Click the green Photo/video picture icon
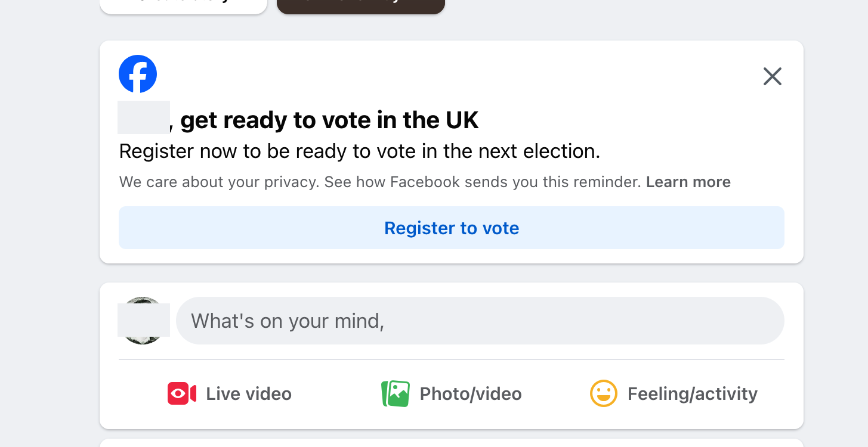 (x=396, y=394)
